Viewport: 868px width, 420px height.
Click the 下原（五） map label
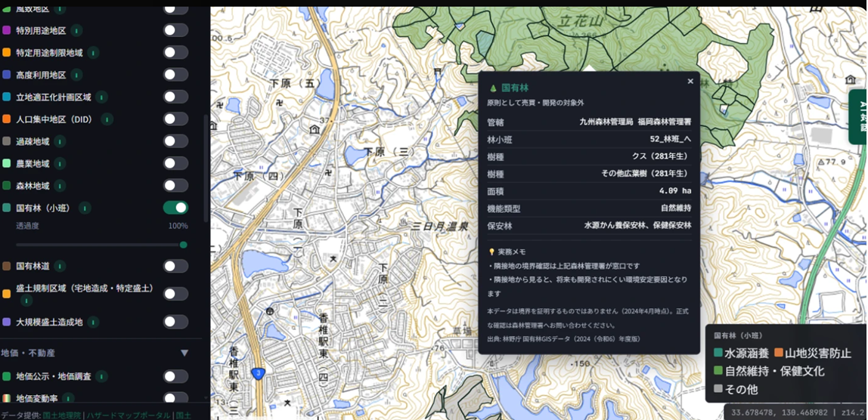point(293,84)
